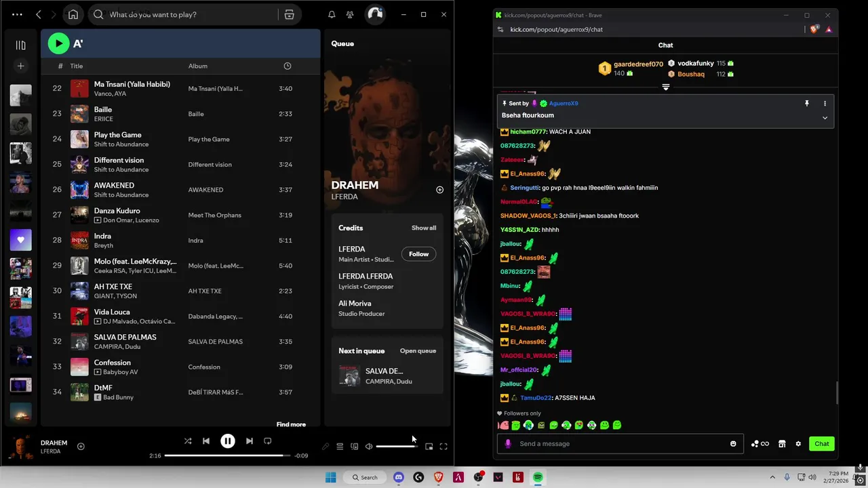Open Connect to a device icon
Screen dimensions: 868x488
click(354, 447)
